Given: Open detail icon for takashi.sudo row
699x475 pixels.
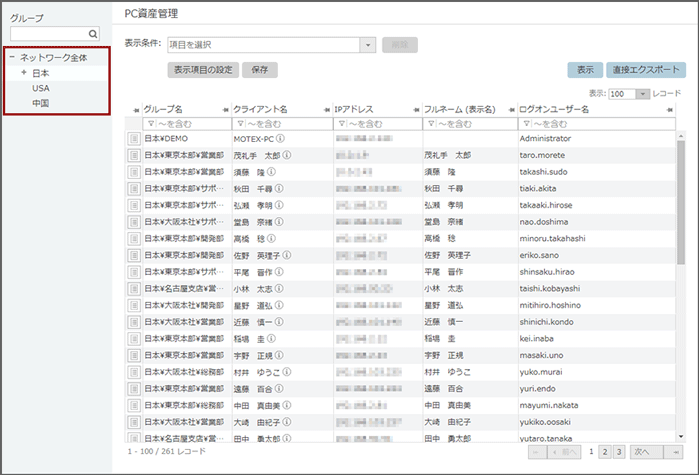Looking at the screenshot, I should click(x=134, y=172).
